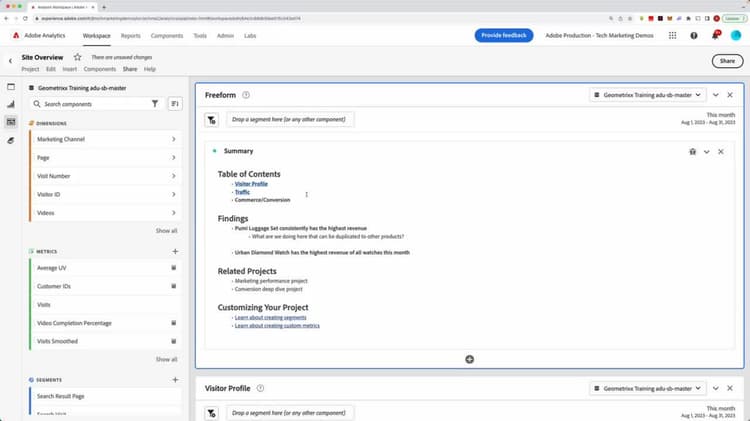Open Learn about creating segments link
The width and height of the screenshot is (750, 421).
point(270,317)
